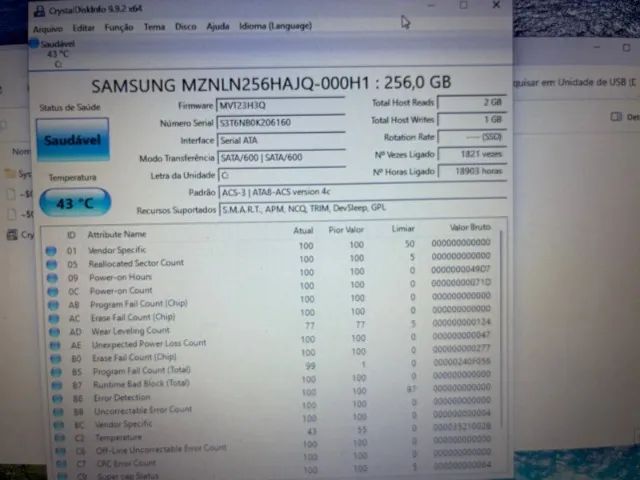Click the status icon for Uncorrectable Error Count
This screenshot has width=640, height=480.
(58, 412)
